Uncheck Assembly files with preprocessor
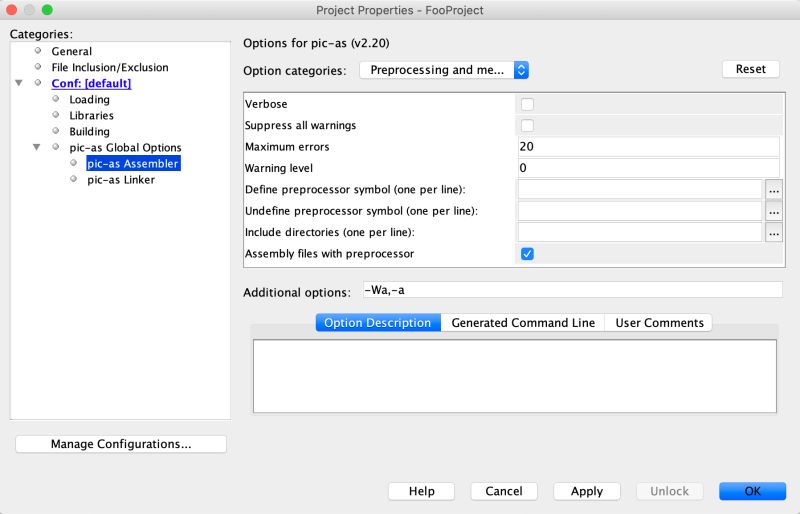The width and height of the screenshot is (800, 514). tap(527, 254)
